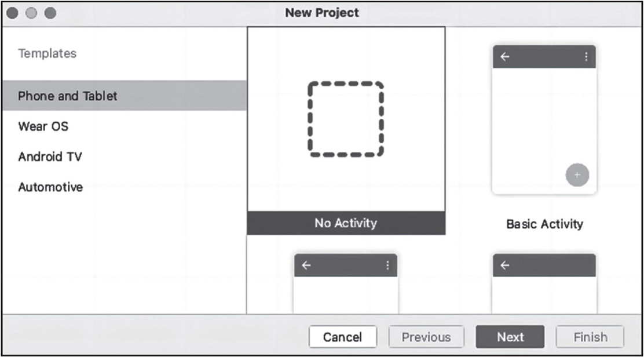Click the No Activity label bar
Viewport: 644px width, 357px height.
(x=346, y=223)
